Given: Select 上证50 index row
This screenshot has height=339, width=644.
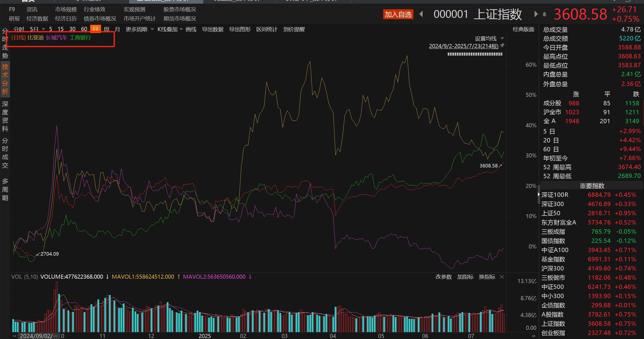Looking at the screenshot, I should [x=592, y=213].
